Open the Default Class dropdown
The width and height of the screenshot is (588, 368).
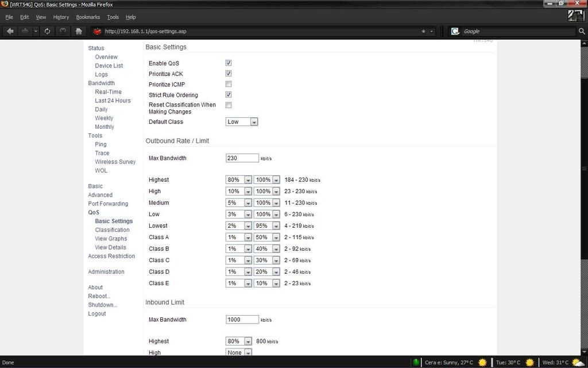(242, 122)
